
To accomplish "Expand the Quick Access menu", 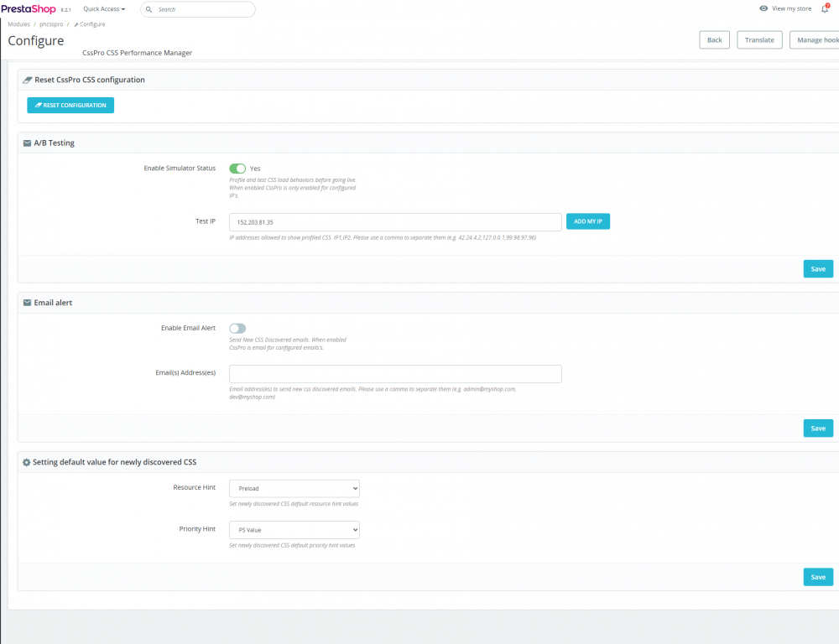I will (102, 8).
